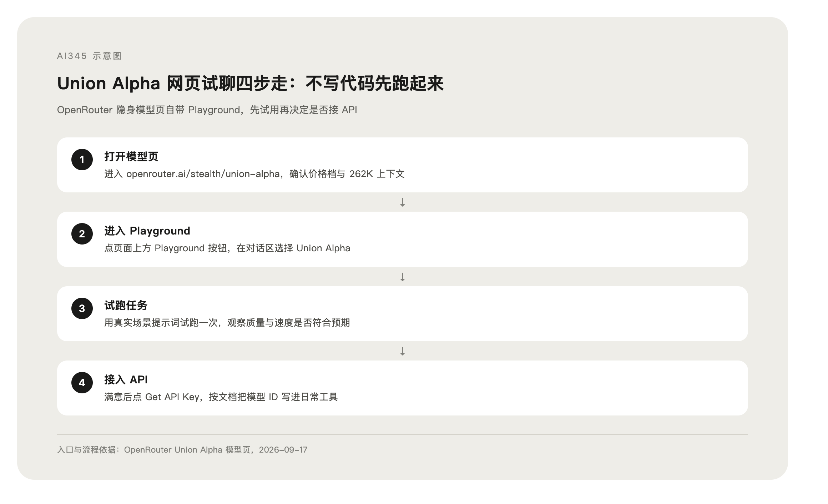
Task: Click the heading '试跑任务'
Action: coord(126,305)
